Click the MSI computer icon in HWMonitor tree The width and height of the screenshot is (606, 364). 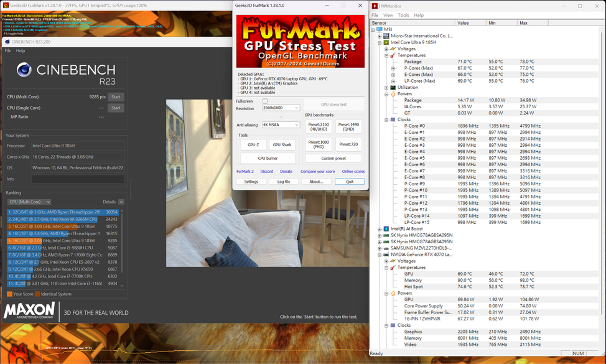(380, 29)
